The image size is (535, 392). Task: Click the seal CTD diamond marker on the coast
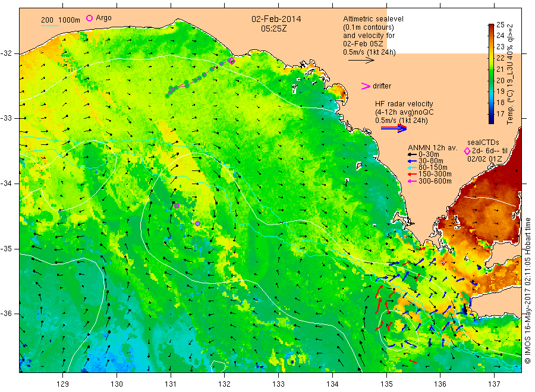pos(232,61)
